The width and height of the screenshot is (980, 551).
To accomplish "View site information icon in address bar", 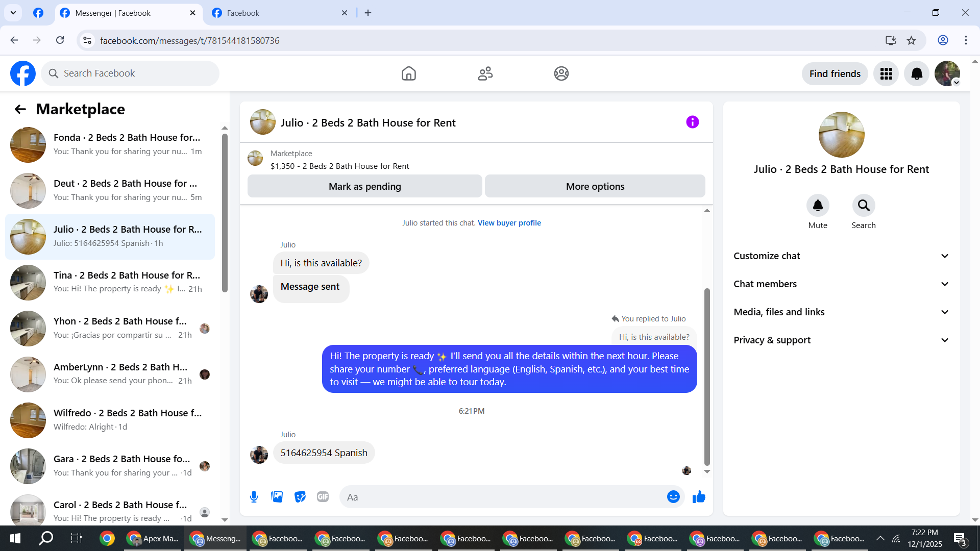I will click(88, 40).
